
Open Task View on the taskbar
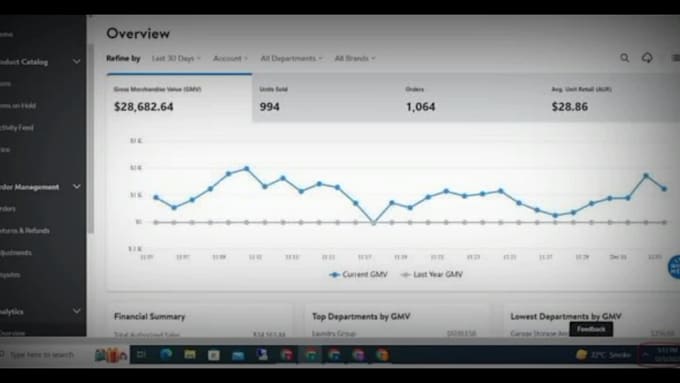pyautogui.click(x=141, y=355)
